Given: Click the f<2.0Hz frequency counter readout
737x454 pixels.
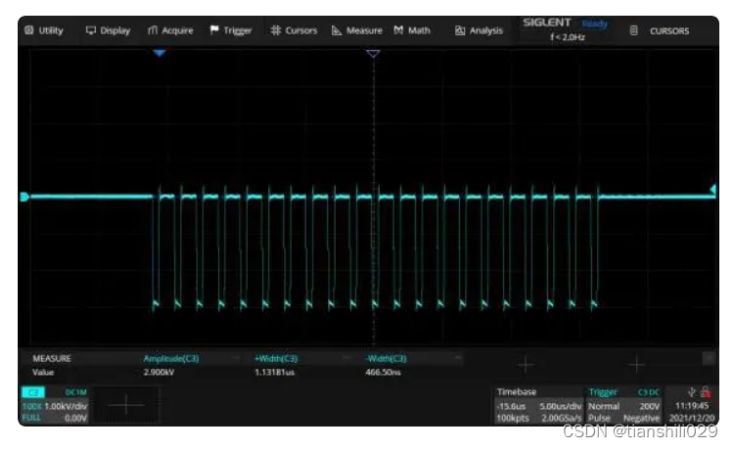Looking at the screenshot, I should pyautogui.click(x=567, y=37).
